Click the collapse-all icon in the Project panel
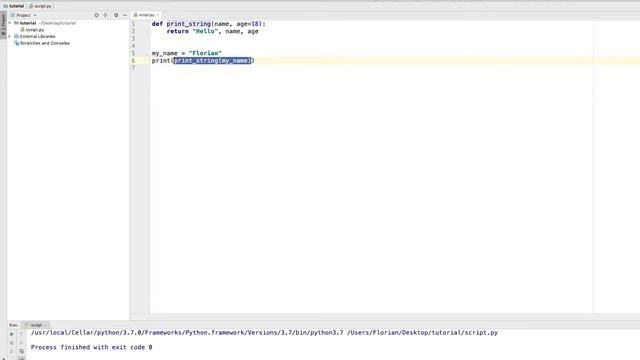Screen dimensions: 640x360 pos(105,15)
